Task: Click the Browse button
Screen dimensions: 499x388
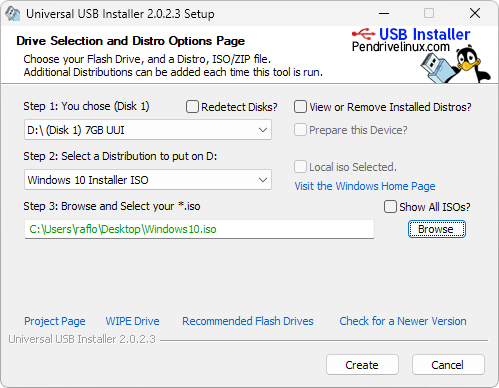Action: coord(437,229)
